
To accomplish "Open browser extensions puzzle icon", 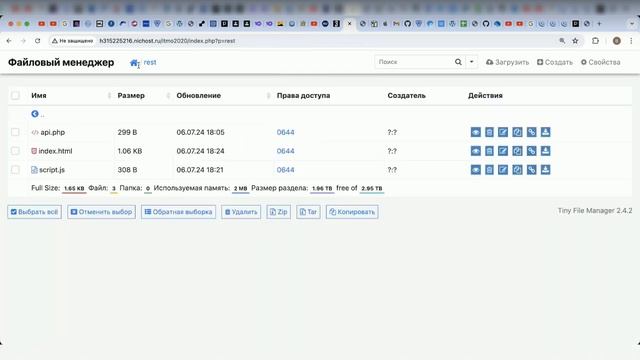I will (596, 41).
